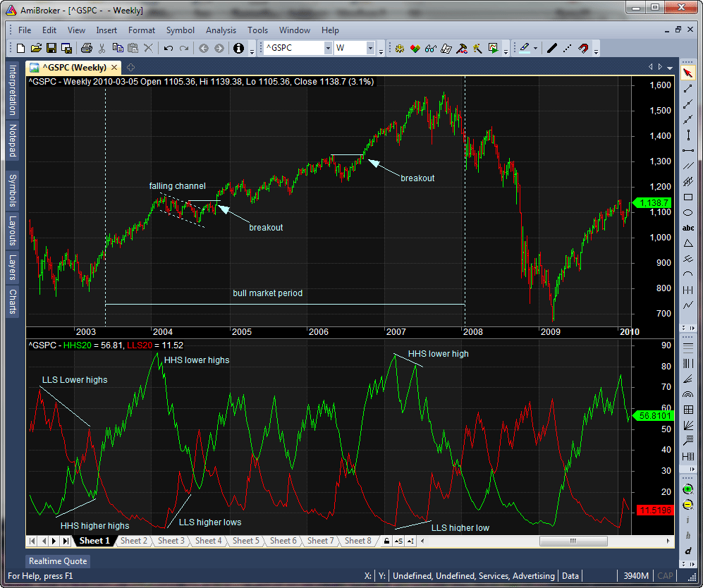703x588 pixels.
Task: Switch to the Sheet 3 tab
Action: click(x=171, y=541)
